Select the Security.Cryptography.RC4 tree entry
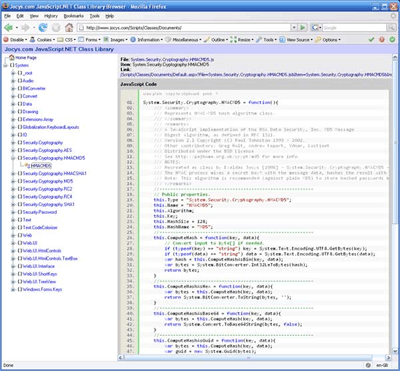The image size is (400, 371). (47, 197)
